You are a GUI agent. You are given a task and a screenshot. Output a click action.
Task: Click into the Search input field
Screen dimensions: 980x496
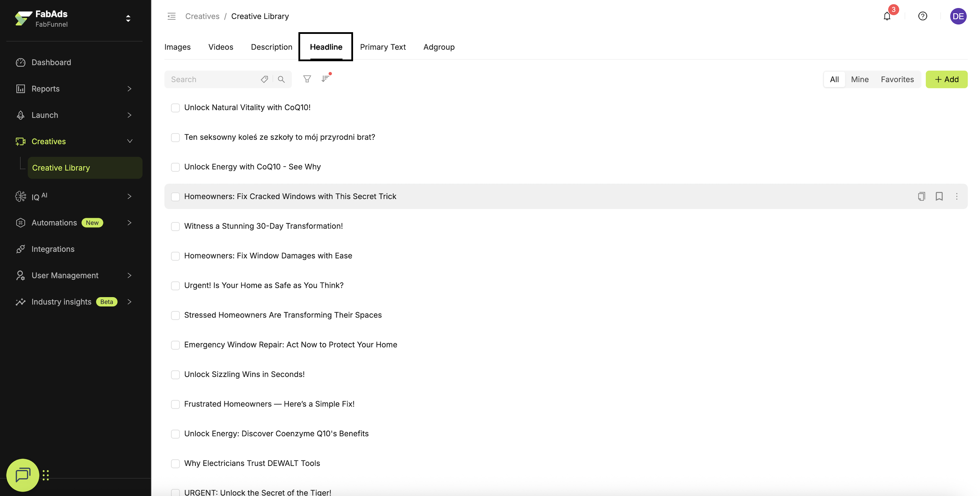click(x=213, y=79)
